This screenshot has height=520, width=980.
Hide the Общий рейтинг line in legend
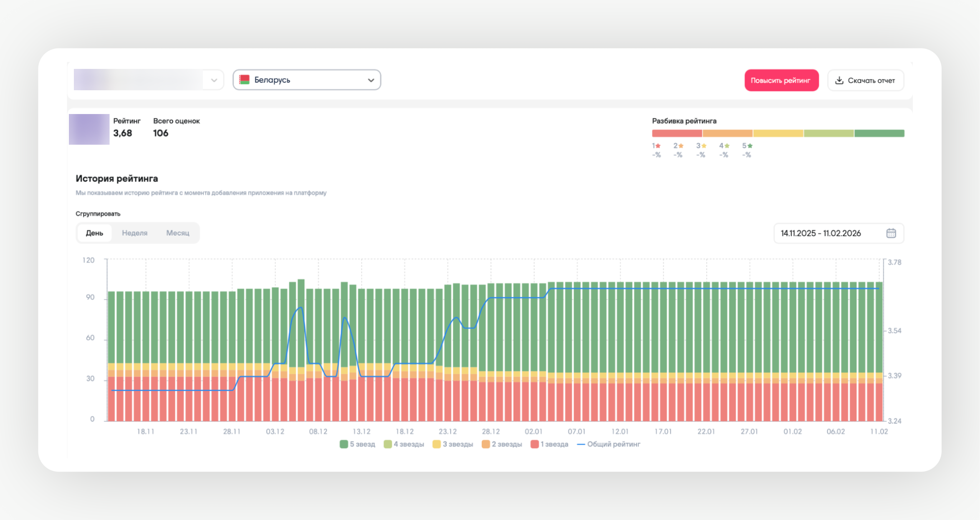point(609,444)
